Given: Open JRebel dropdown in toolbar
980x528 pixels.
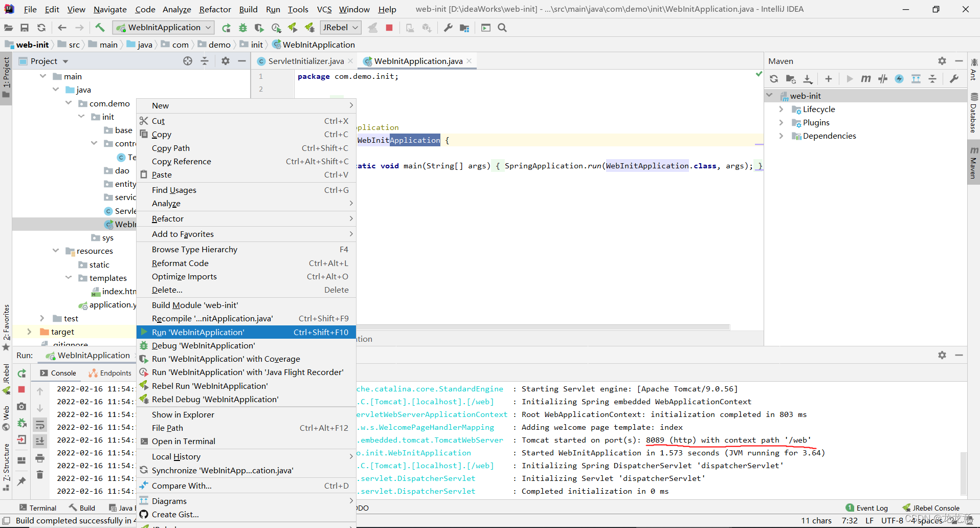Looking at the screenshot, I should click(x=340, y=28).
